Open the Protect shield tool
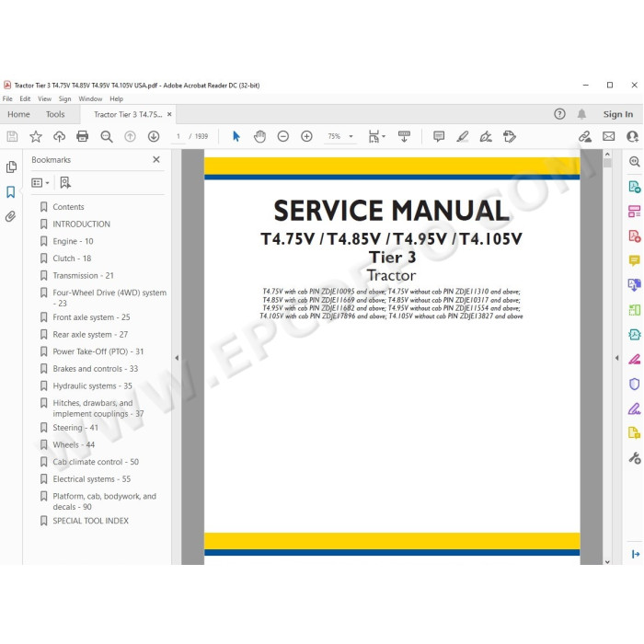Image resolution: width=644 pixels, height=644 pixels. point(634,384)
